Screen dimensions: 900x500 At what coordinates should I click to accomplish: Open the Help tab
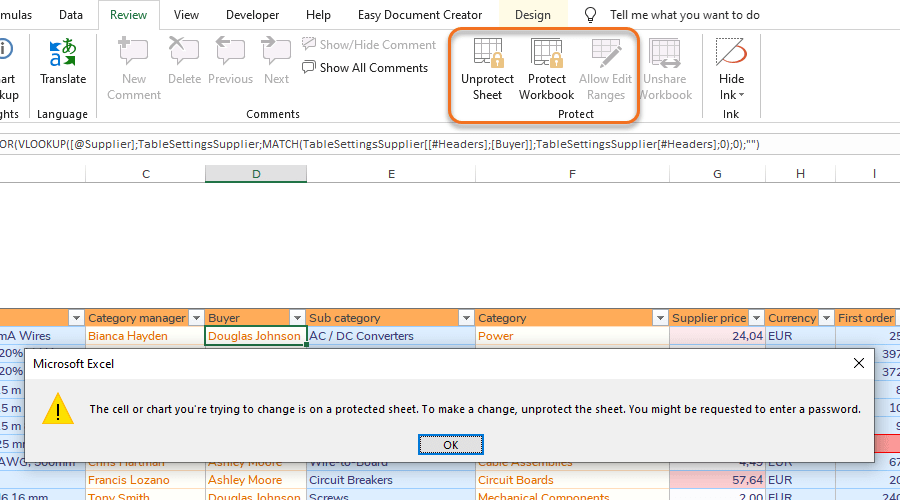[318, 15]
